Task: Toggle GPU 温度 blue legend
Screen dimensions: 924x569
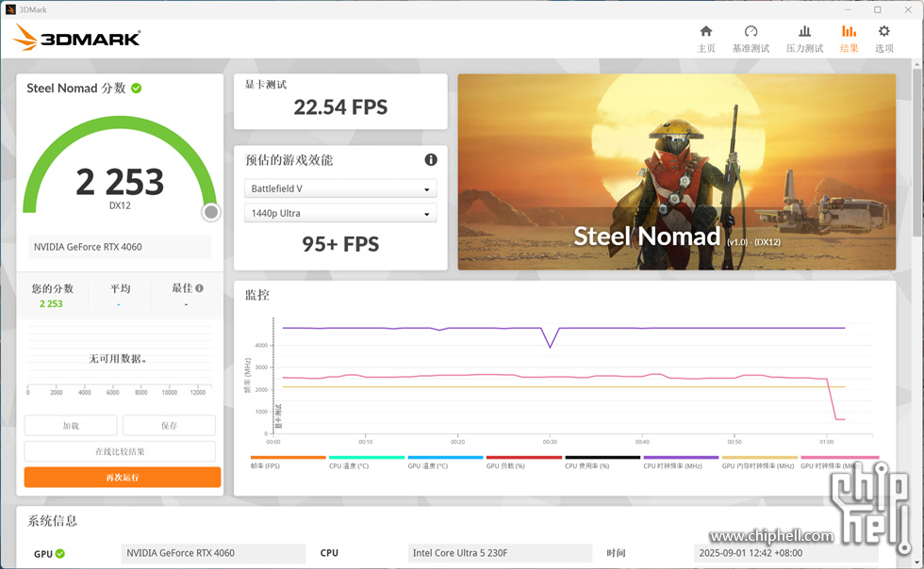Action: tap(445, 463)
